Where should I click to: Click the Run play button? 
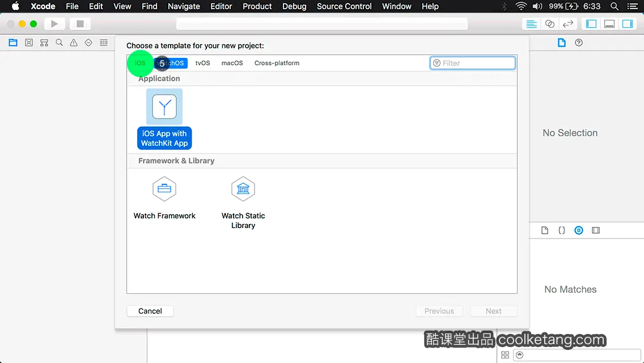(x=54, y=24)
